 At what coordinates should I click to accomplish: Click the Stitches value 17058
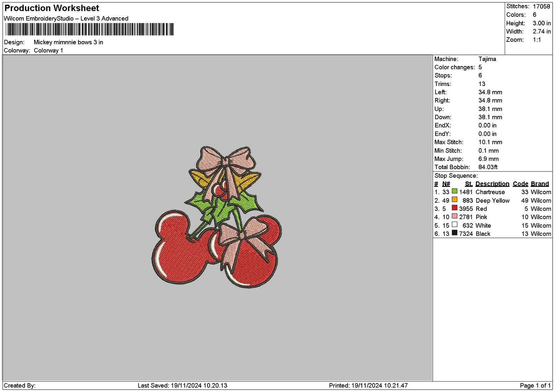click(x=542, y=6)
